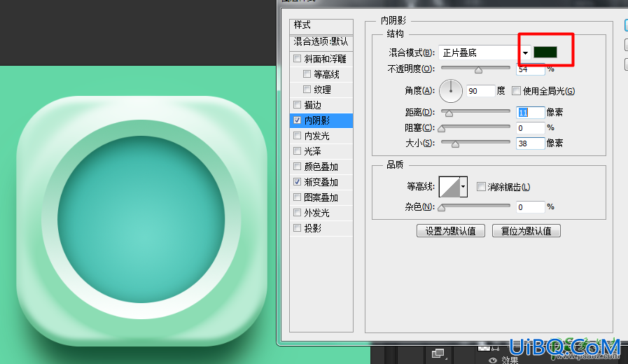This screenshot has width=628, height=364.
Task: Uncheck the 内阴影 checkbox
Action: [297, 120]
